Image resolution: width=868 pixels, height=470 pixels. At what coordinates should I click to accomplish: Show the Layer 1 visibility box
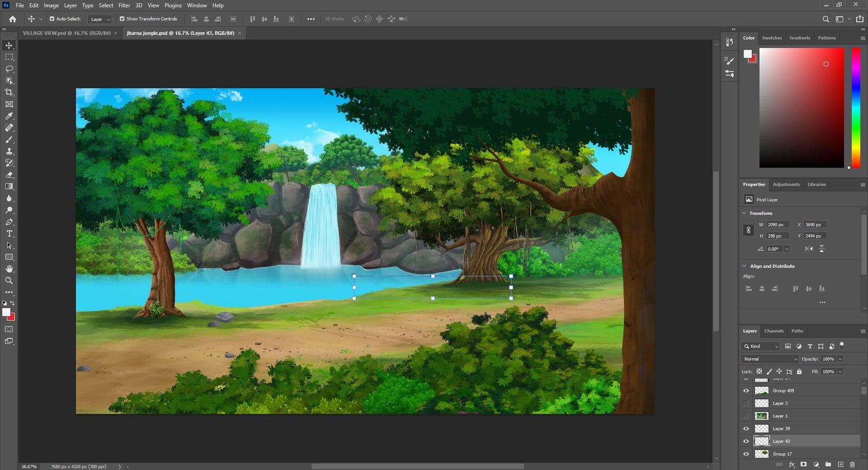click(x=746, y=416)
